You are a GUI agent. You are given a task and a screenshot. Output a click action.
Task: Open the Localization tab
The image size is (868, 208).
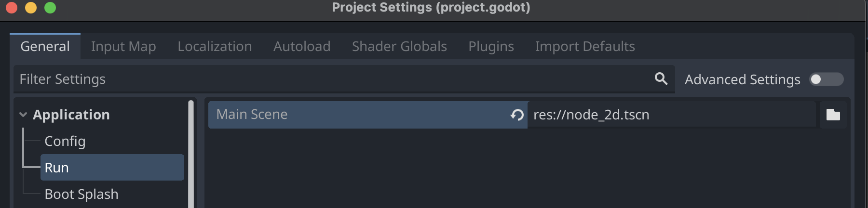[x=215, y=47]
